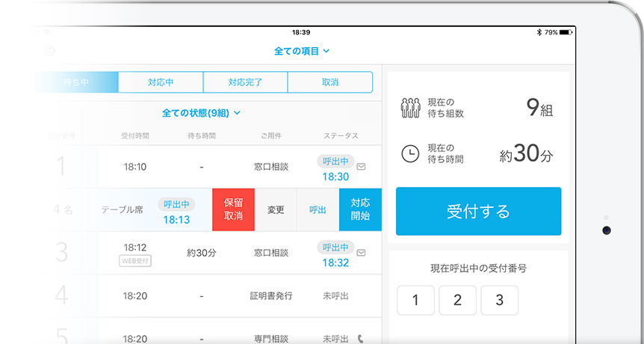
Task: Click the clock icon for 待ち時間
Action: click(x=410, y=154)
